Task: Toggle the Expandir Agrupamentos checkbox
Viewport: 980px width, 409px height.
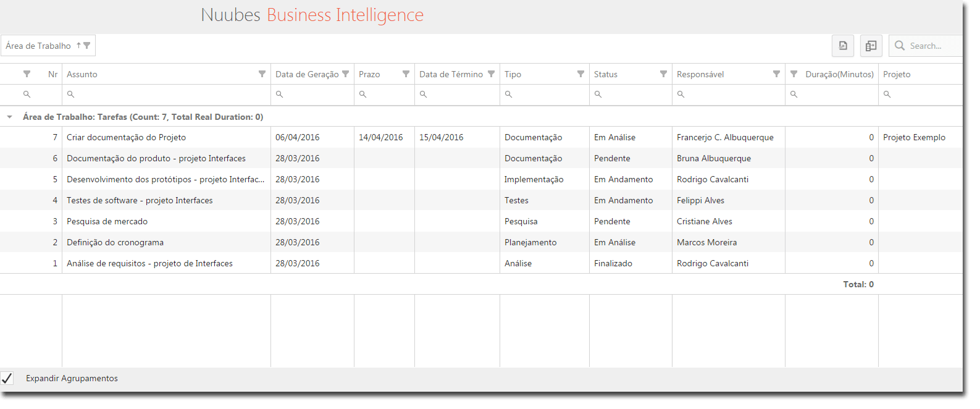Action: (7, 378)
